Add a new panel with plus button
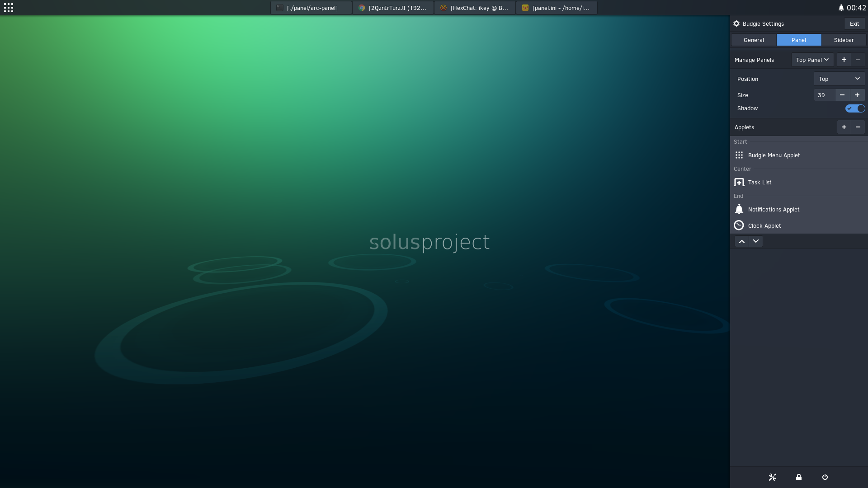This screenshot has width=868, height=488. [x=844, y=60]
